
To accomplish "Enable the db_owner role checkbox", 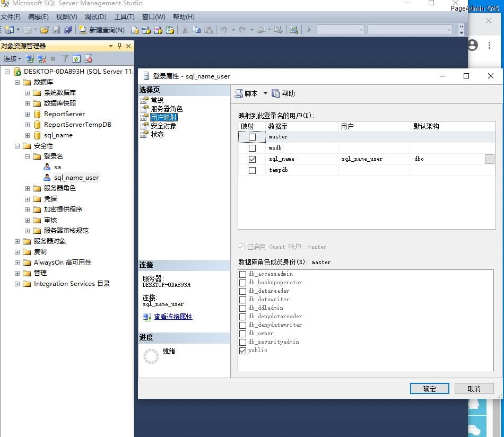I will pyautogui.click(x=242, y=334).
